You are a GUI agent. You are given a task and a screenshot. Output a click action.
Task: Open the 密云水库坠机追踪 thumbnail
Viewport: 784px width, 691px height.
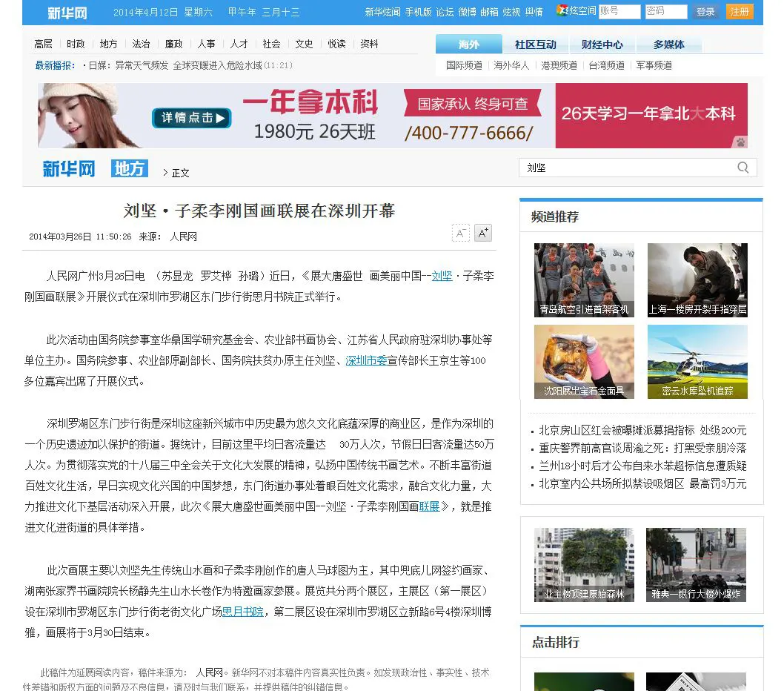click(x=697, y=362)
